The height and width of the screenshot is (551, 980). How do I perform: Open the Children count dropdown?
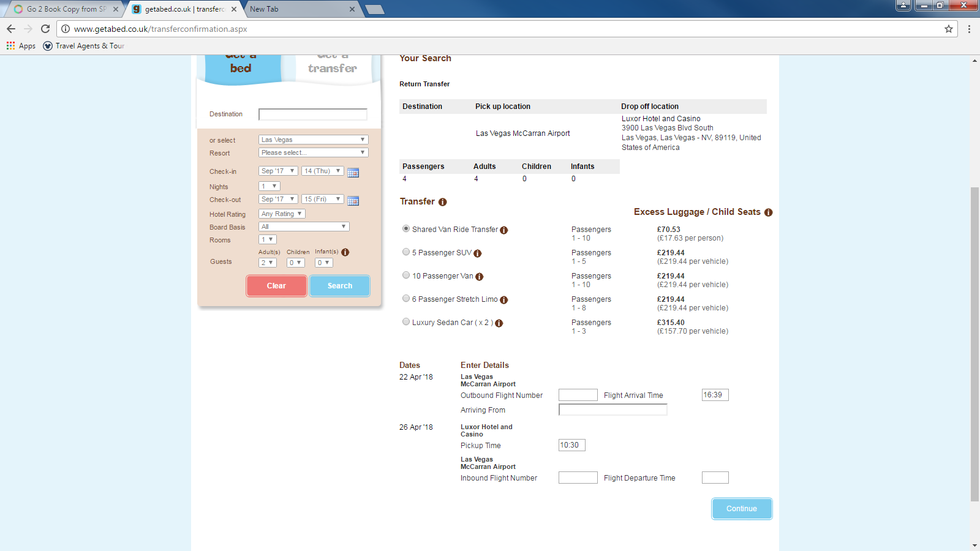click(x=296, y=263)
